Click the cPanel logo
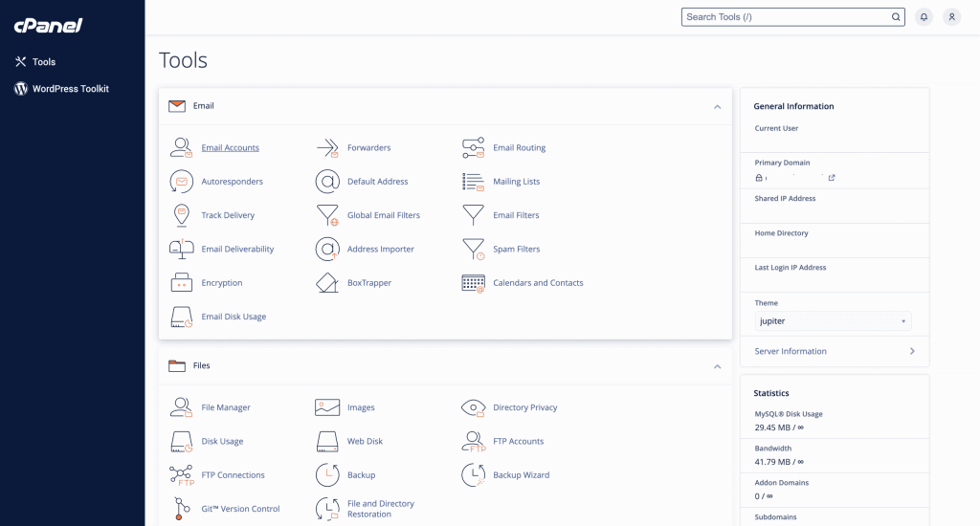 [x=48, y=25]
